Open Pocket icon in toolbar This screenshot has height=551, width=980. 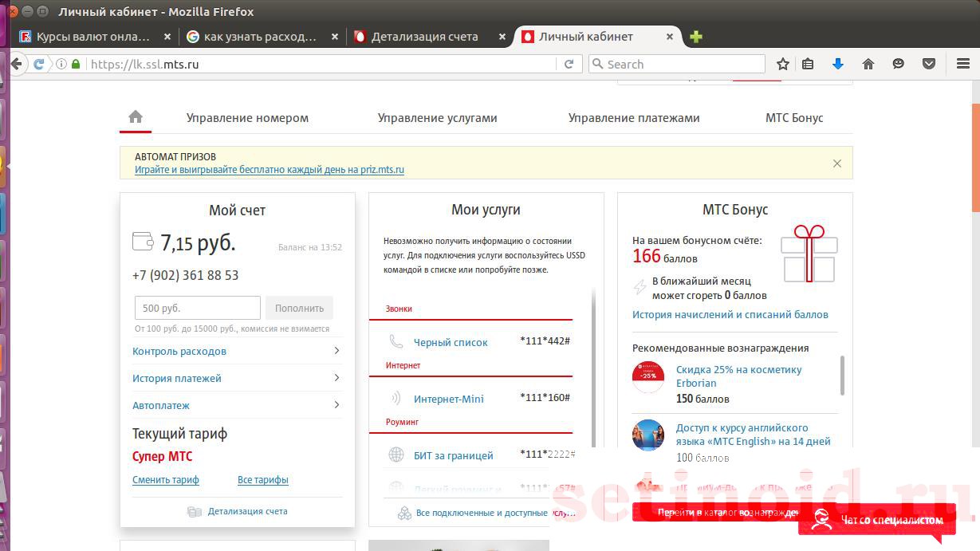(x=929, y=64)
